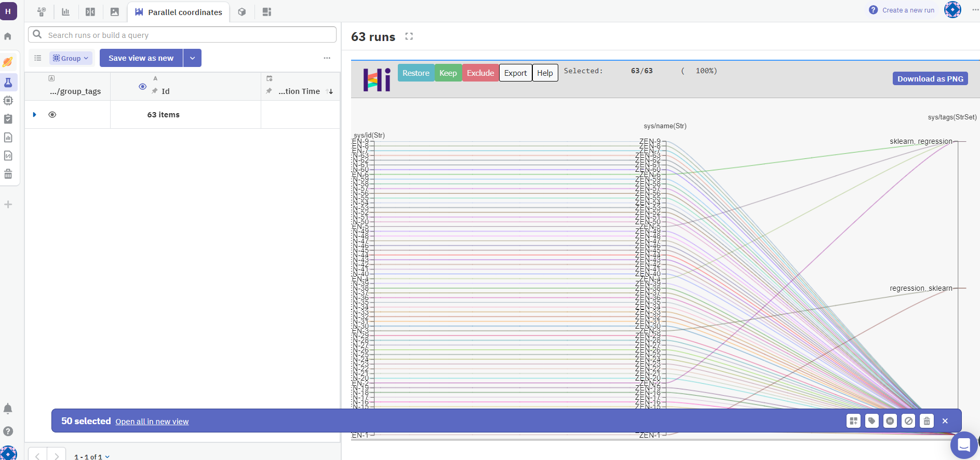Image resolution: width=980 pixels, height=460 pixels.
Task: Click the pin icon beside Id column
Action: click(x=155, y=91)
